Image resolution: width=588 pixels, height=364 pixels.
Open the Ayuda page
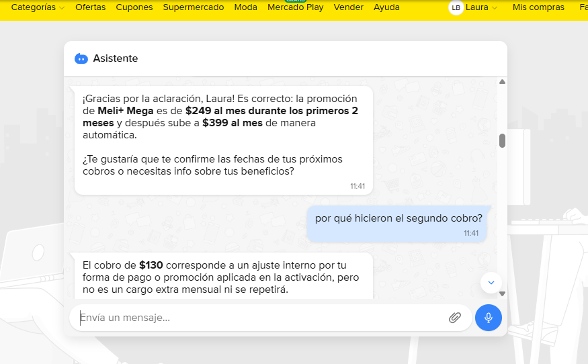(386, 7)
